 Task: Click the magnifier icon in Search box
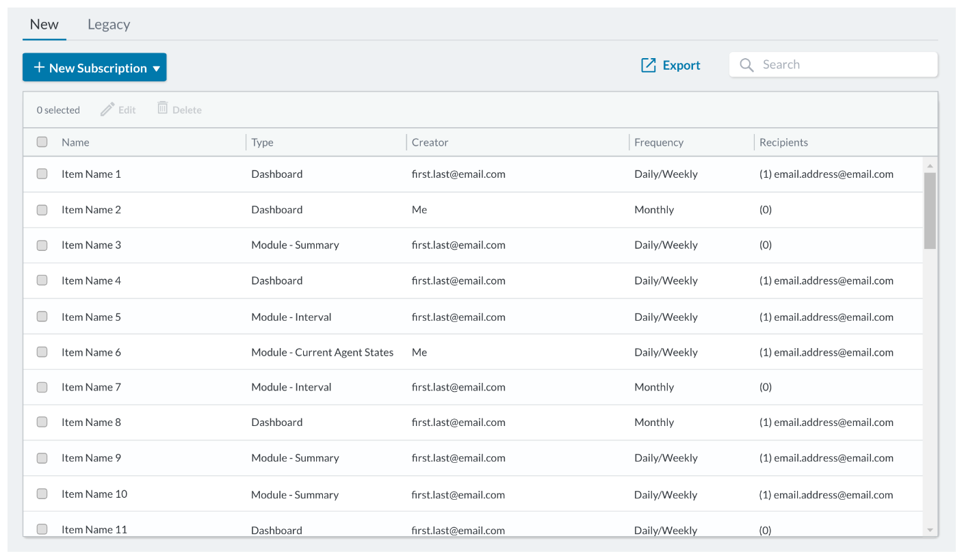coord(747,65)
